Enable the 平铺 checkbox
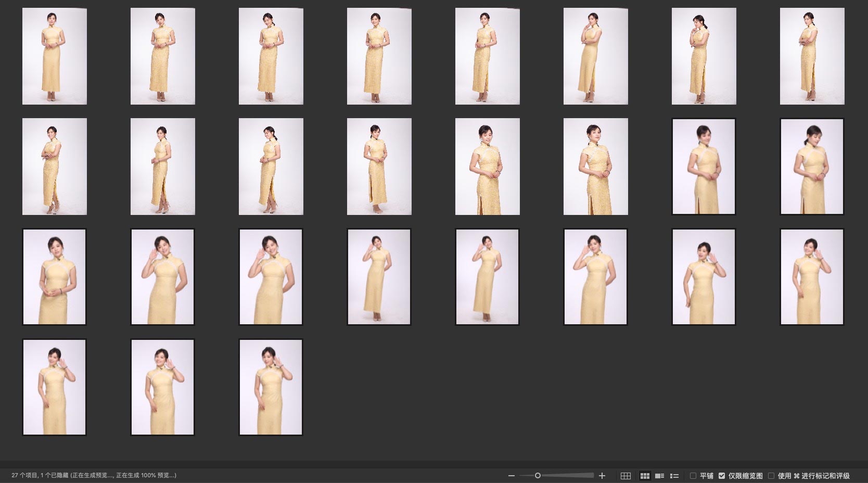Image resolution: width=868 pixels, height=483 pixels. coord(693,476)
